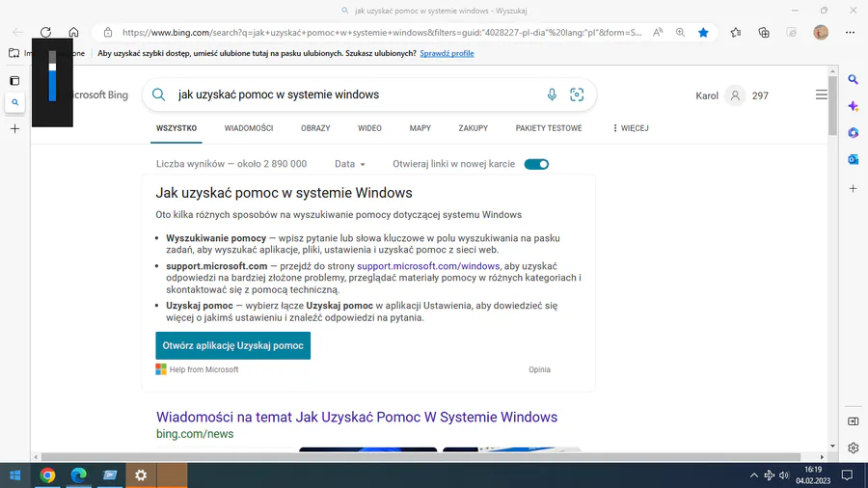Screen dimensions: 868x488
Task: Switch to the WIDEO tab
Action: pyautogui.click(x=369, y=128)
